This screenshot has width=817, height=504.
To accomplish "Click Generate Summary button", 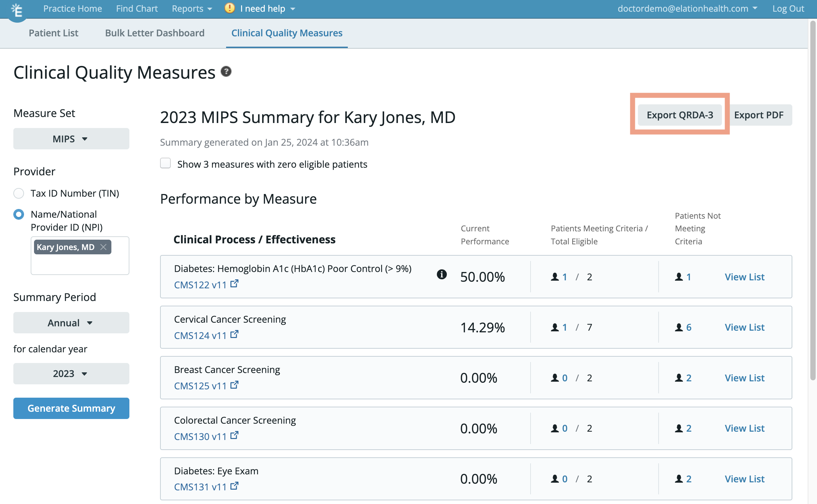I will 71,408.
